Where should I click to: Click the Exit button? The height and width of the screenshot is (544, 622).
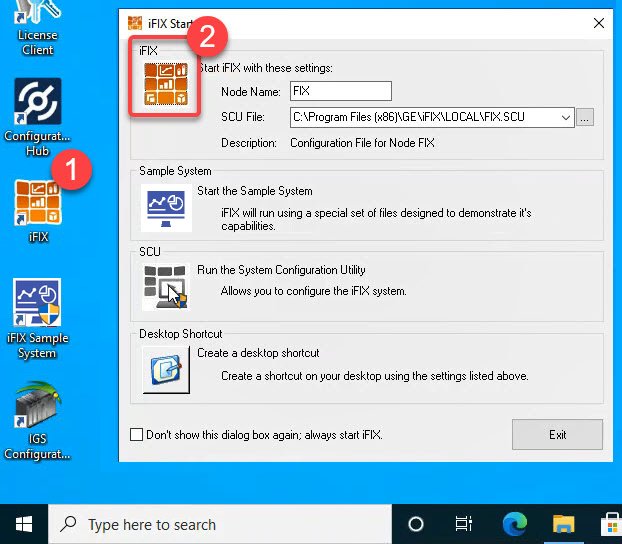[557, 434]
